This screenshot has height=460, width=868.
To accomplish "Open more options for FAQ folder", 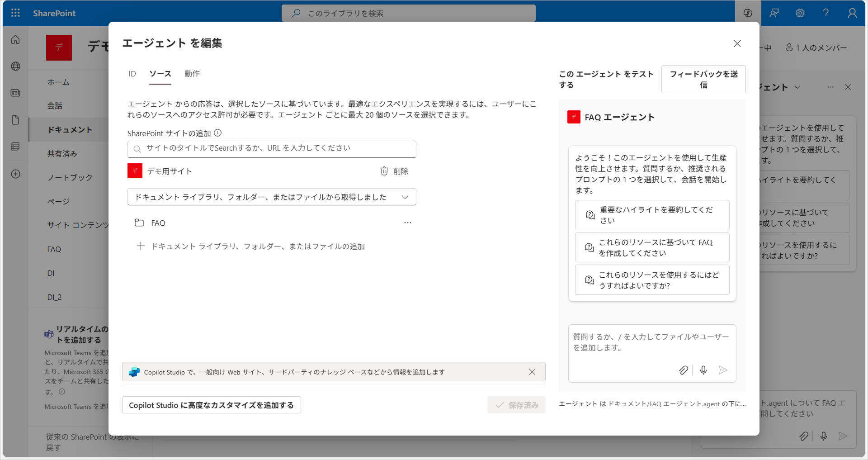I will coord(408,223).
